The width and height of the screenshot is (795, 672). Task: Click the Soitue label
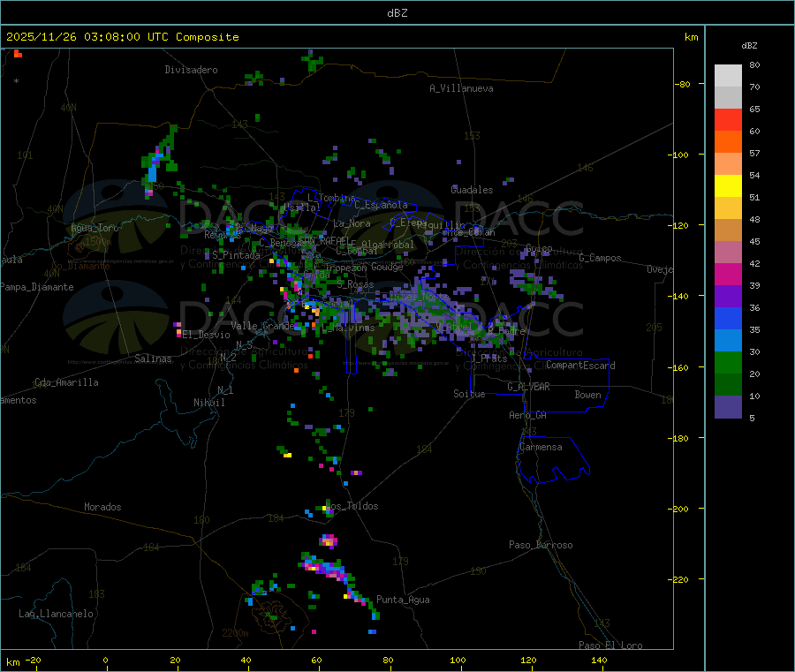(469, 394)
